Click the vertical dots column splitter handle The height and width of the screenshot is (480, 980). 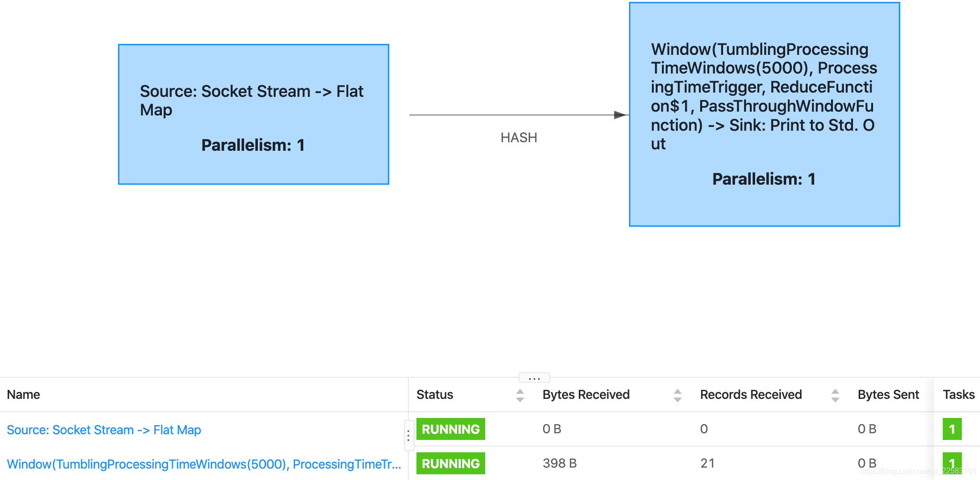pos(408,436)
